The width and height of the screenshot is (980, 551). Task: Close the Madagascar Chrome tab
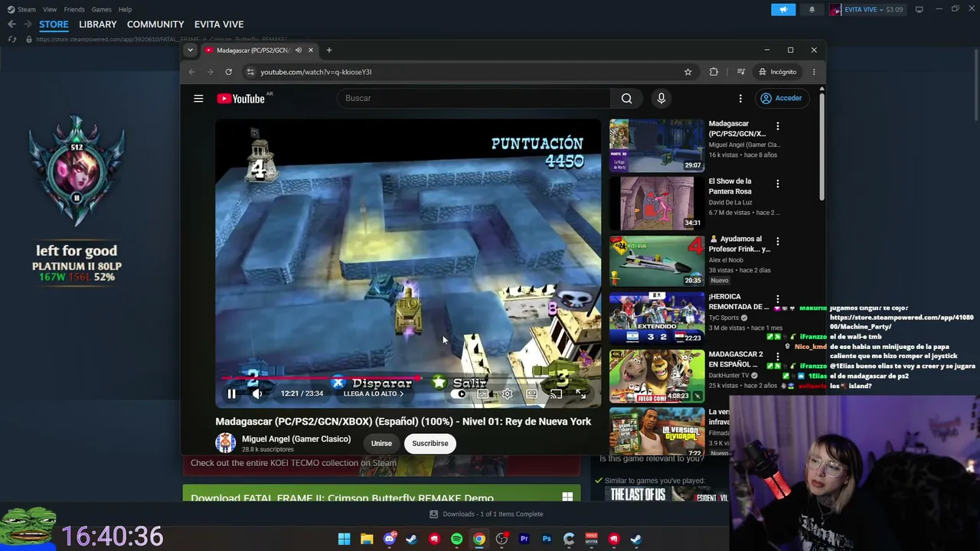[x=310, y=51]
